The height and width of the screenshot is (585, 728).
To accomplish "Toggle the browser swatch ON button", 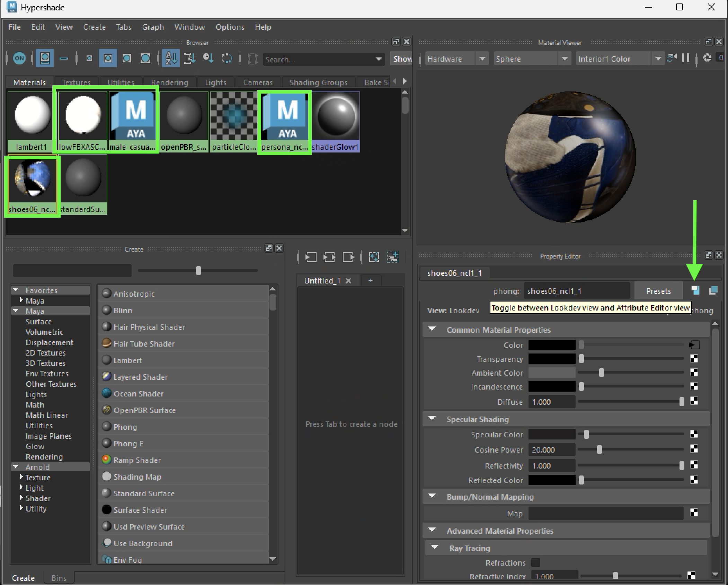I will pos(19,59).
